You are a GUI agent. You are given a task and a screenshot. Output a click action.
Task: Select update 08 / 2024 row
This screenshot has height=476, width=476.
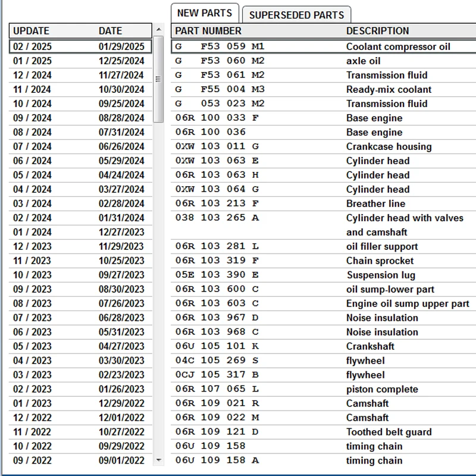[80, 132]
